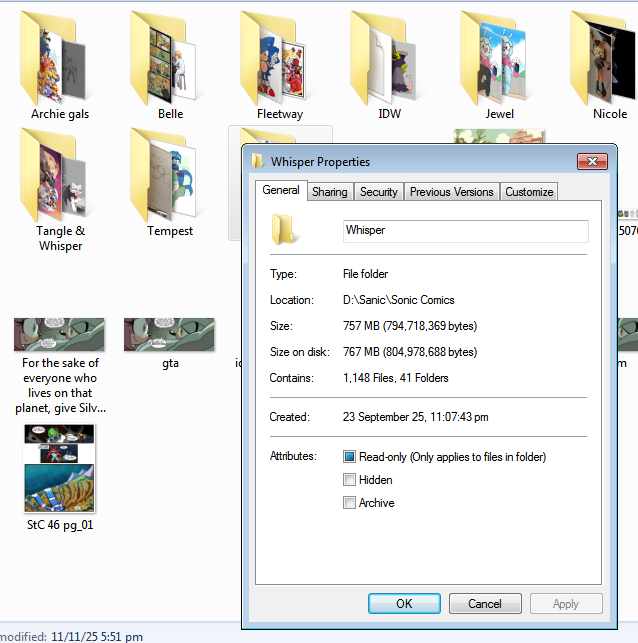
Task: Enable the Archive attribute checkbox
Action: [x=349, y=502]
